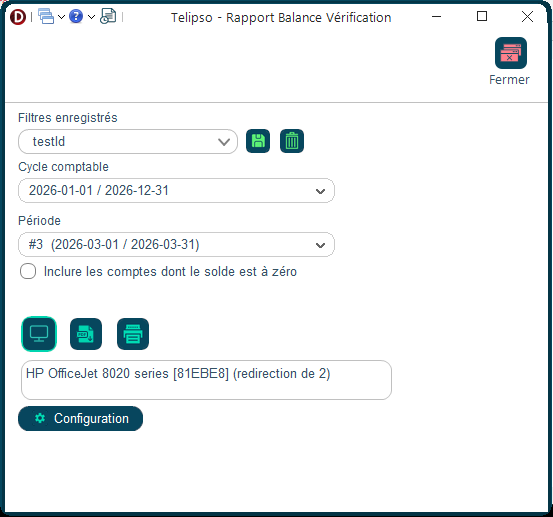Image resolution: width=553 pixels, height=517 pixels.
Task: Open the blue help question-mark icon
Action: 76,16
